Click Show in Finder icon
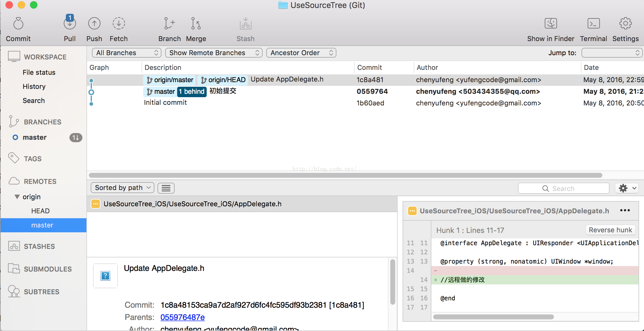Viewport: 644px width, 331px height. point(551,24)
